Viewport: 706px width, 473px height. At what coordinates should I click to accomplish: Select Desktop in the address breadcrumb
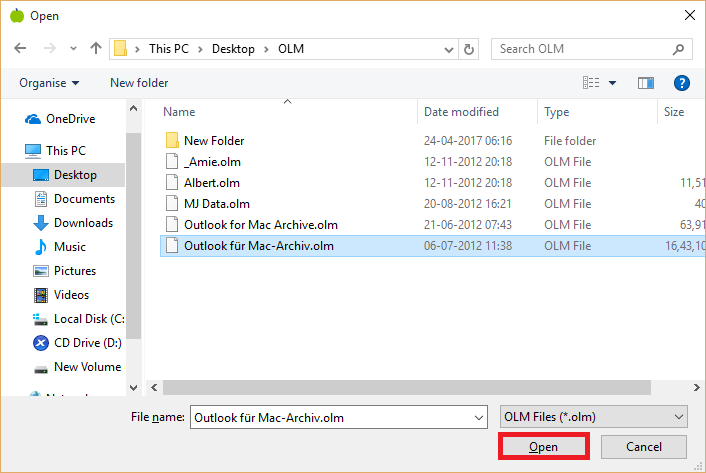point(233,49)
